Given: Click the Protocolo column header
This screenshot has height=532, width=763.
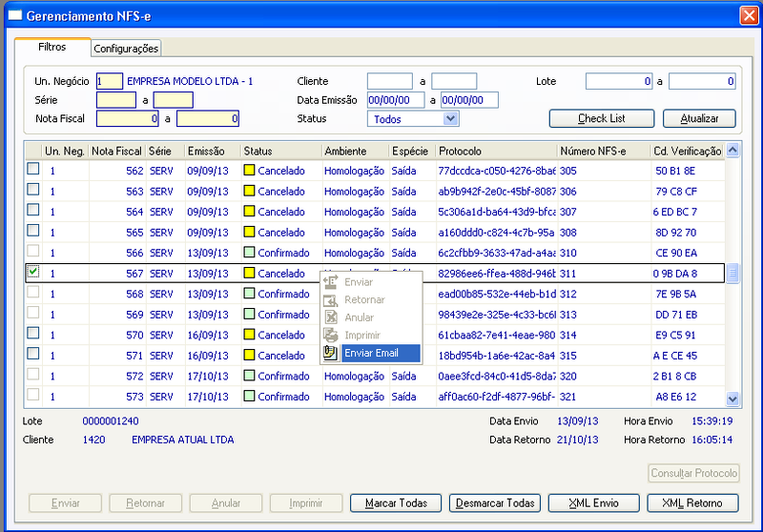Looking at the screenshot, I should coord(496,151).
